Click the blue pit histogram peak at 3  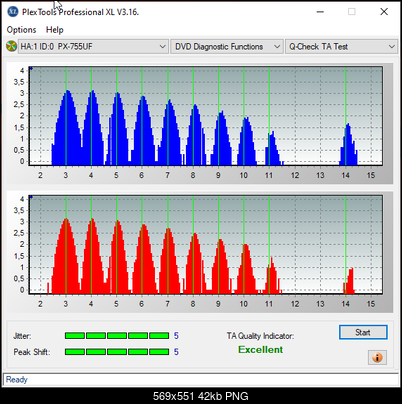coord(67,127)
